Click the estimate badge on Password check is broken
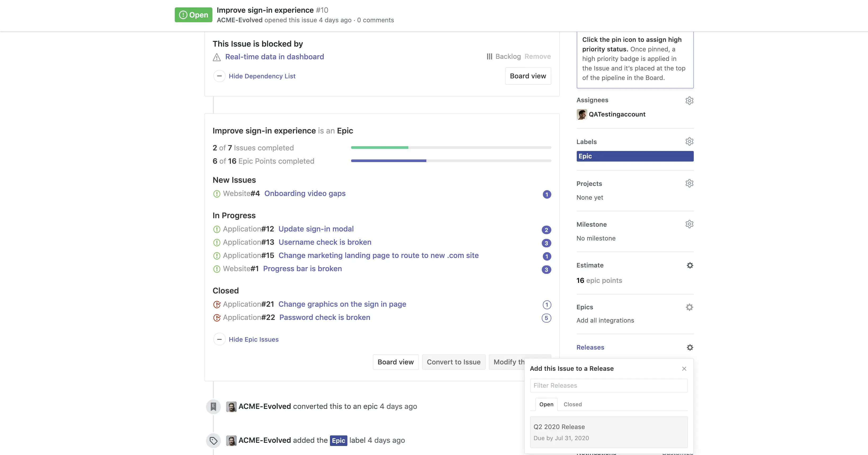 [546, 318]
